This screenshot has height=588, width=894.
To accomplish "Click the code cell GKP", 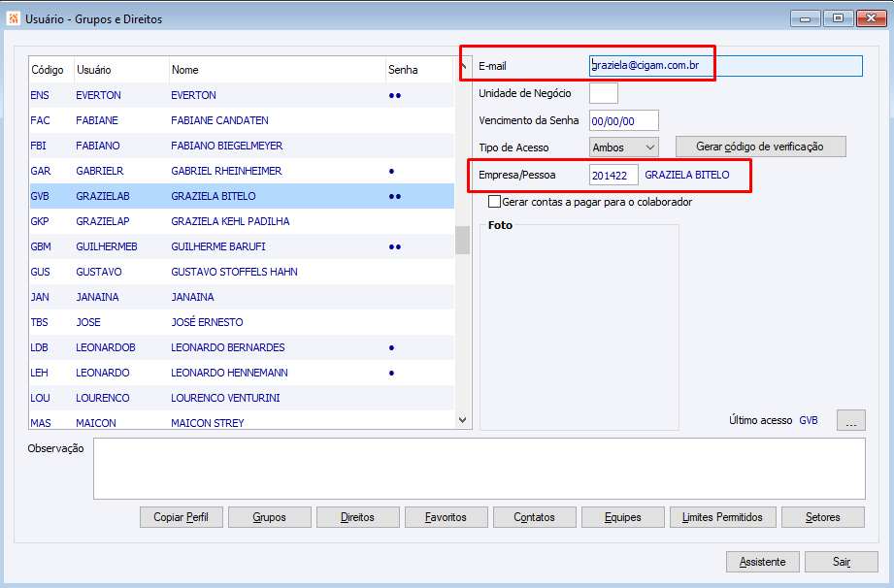I will [40, 221].
